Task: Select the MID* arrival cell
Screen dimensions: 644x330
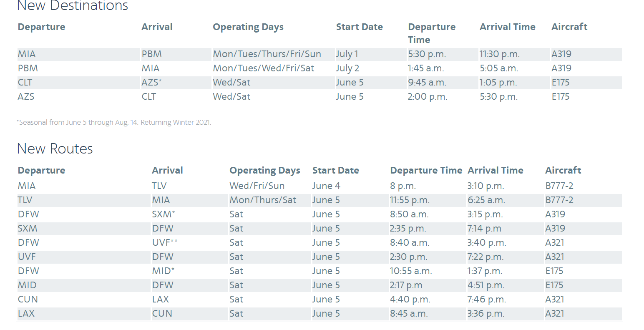Action: pos(163,271)
